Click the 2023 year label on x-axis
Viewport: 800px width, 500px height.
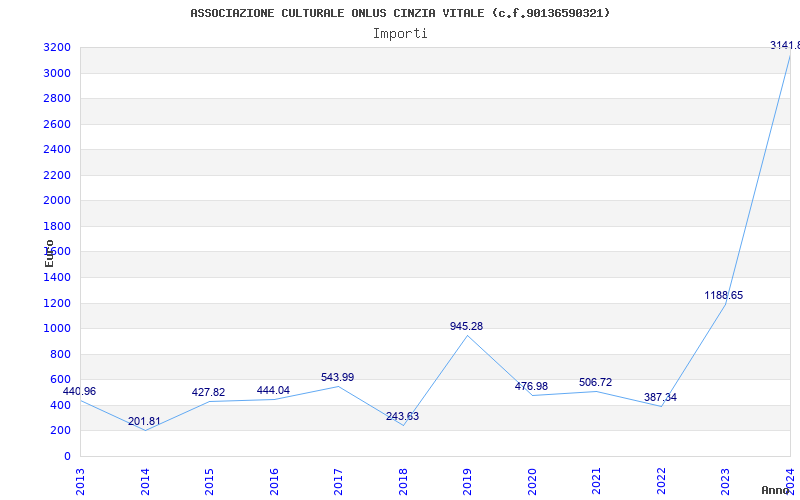726,481
